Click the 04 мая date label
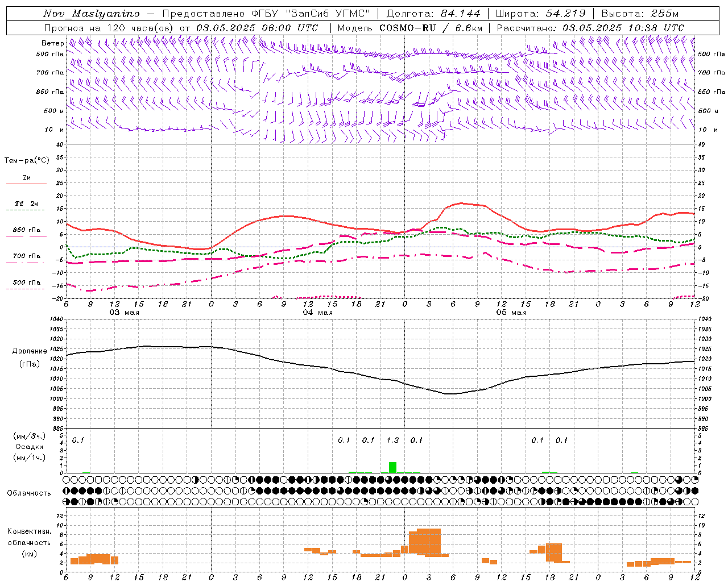The height and width of the screenshot is (582, 728). pos(317,313)
